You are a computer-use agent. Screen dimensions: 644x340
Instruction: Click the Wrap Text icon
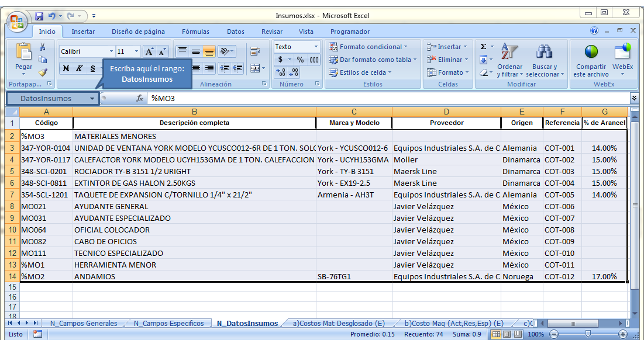point(255,51)
